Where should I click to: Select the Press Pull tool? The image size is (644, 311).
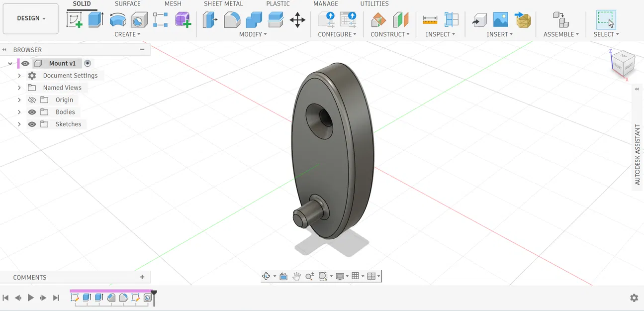pos(210,20)
